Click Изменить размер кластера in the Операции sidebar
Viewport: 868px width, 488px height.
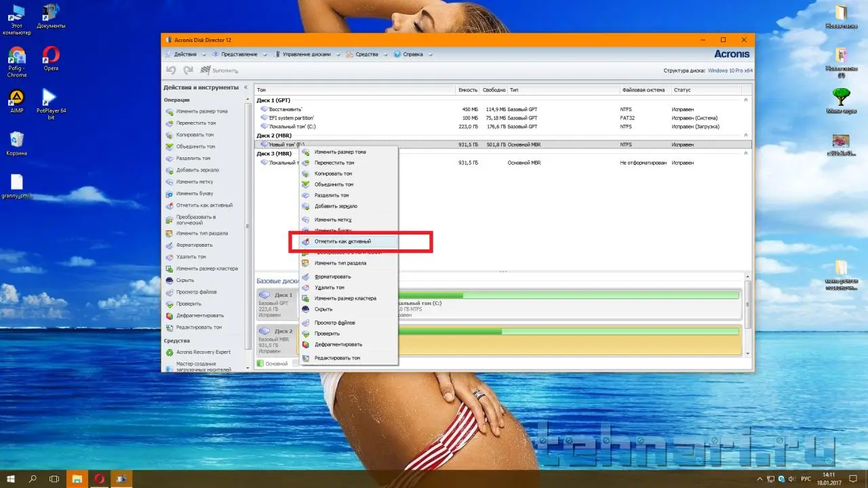pyautogui.click(x=202, y=268)
